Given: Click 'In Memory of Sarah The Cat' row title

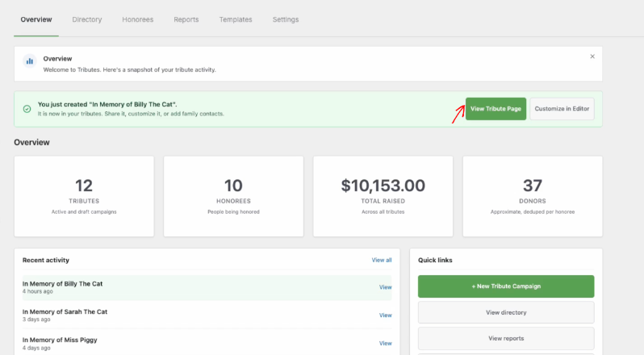Looking at the screenshot, I should (x=65, y=311).
